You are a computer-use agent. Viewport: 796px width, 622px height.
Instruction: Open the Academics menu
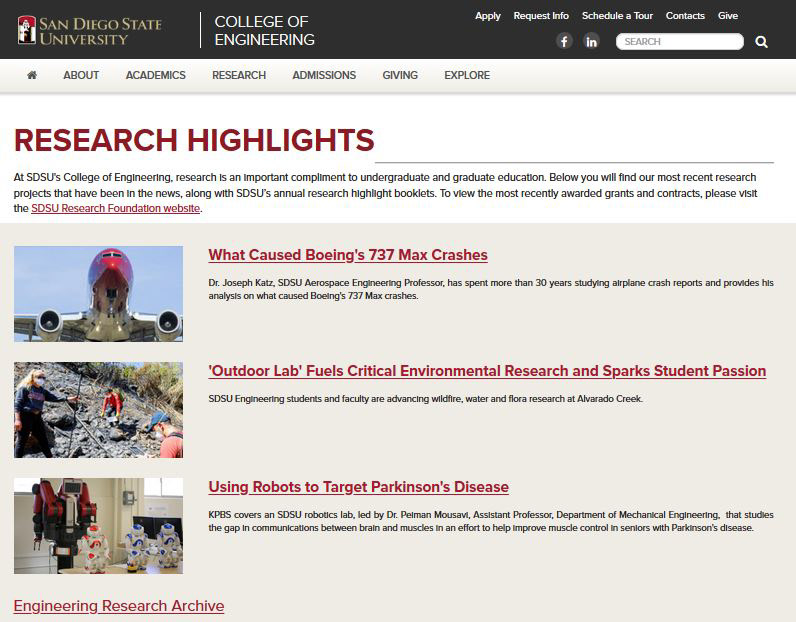(x=156, y=75)
